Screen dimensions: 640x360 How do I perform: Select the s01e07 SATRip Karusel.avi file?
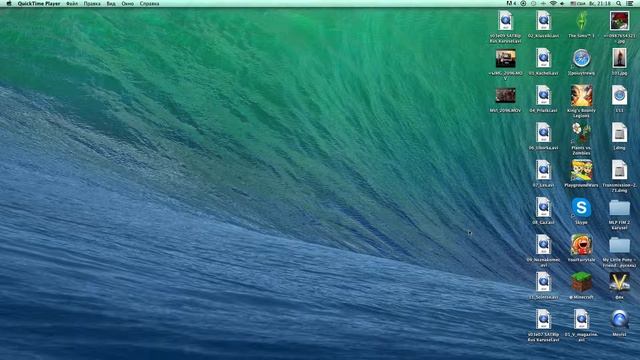tap(543, 319)
